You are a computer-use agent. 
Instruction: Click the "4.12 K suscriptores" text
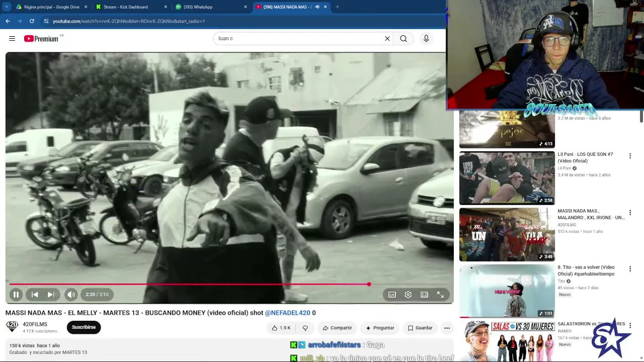(40, 331)
